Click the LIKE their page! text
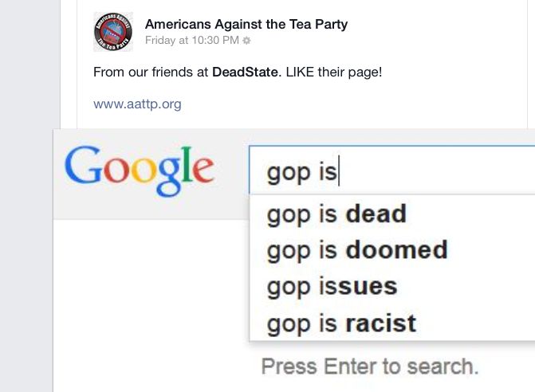535x392 pixels. [334, 72]
